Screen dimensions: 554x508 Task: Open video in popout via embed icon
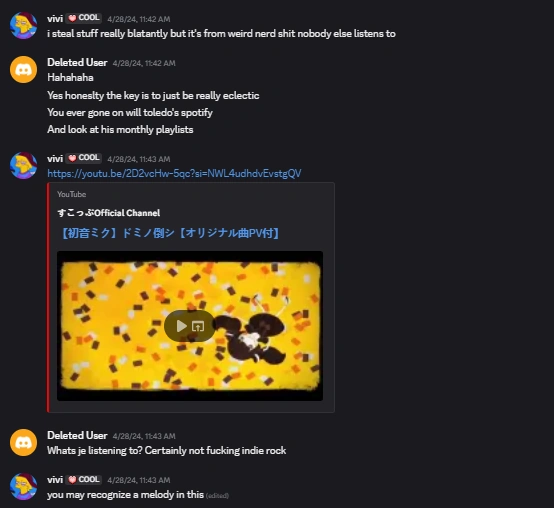click(x=198, y=326)
